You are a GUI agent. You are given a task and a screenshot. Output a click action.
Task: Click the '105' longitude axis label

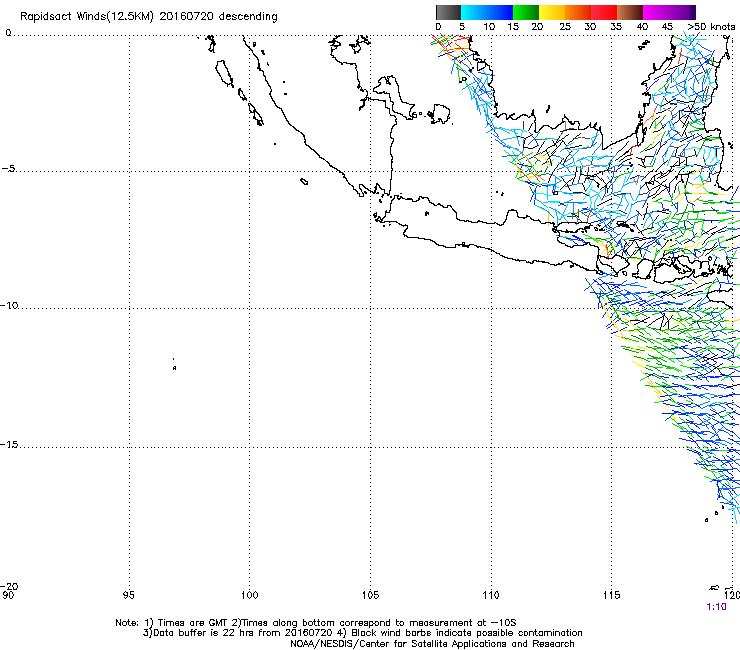click(370, 595)
